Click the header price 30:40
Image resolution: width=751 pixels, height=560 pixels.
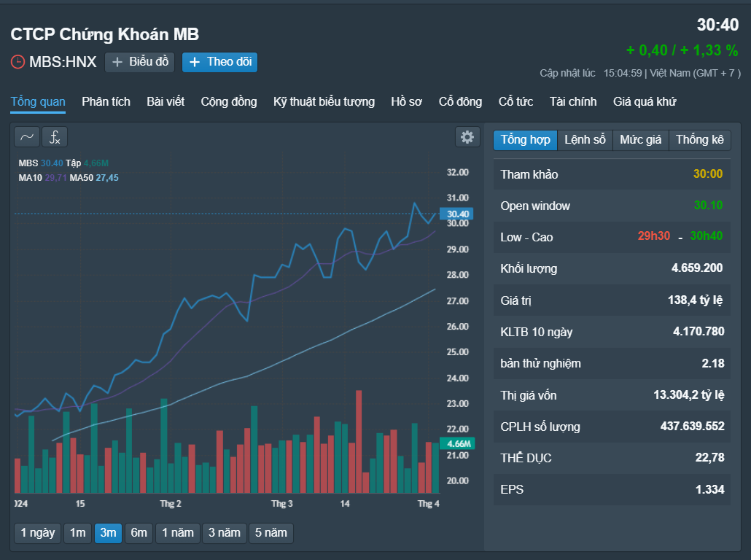[717, 25]
